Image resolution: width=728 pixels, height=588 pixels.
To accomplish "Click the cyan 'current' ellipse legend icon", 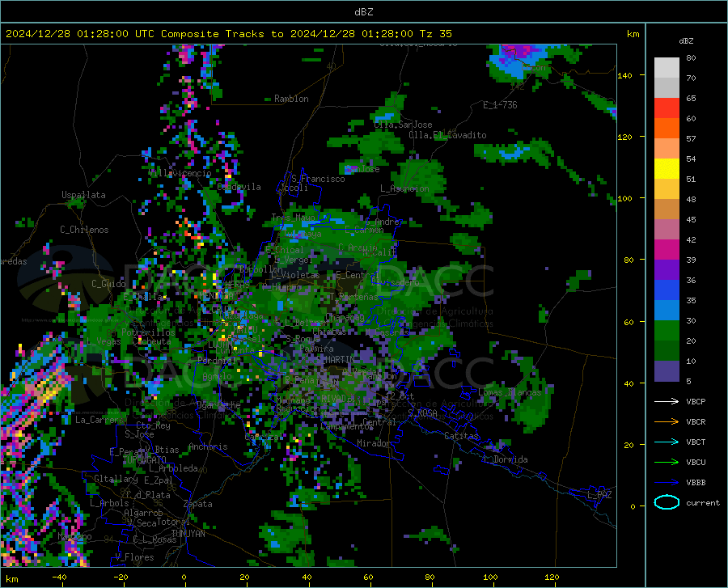I will (x=667, y=502).
